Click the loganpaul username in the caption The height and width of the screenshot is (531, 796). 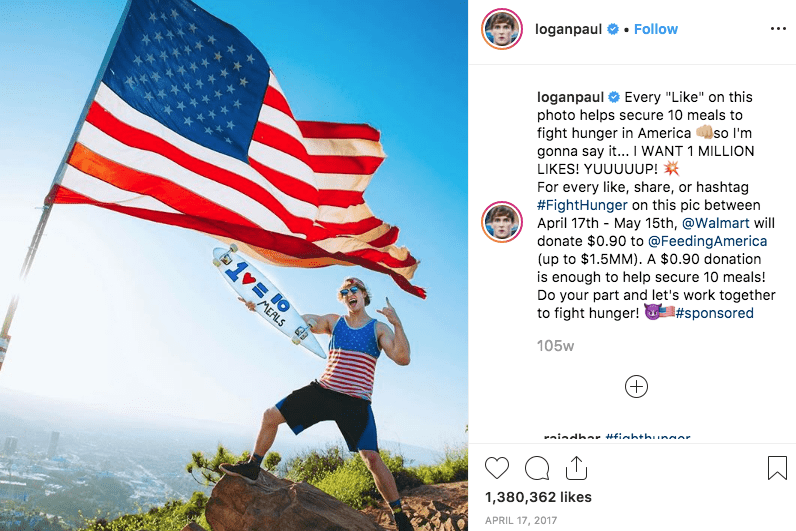(x=571, y=97)
